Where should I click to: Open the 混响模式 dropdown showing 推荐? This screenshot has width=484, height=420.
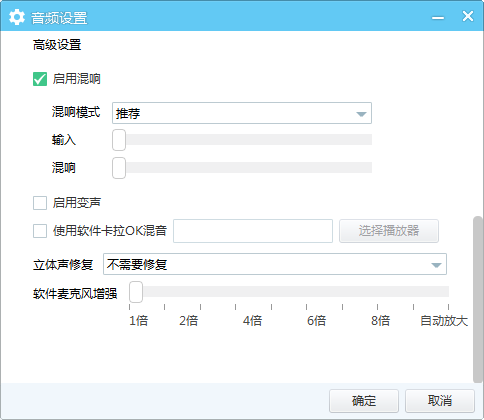[x=242, y=113]
